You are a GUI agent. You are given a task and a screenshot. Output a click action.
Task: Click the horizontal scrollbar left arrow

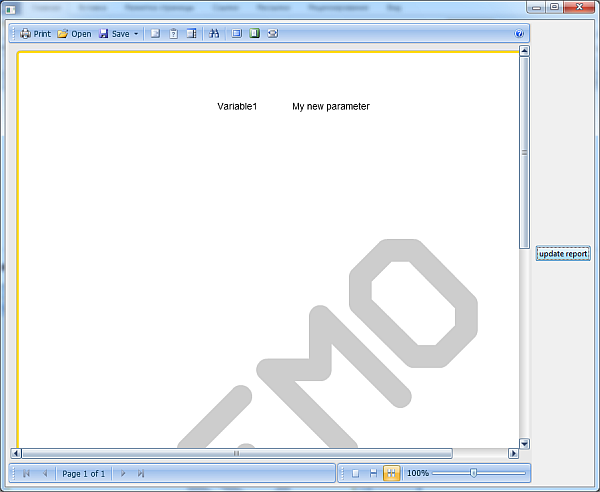click(16, 453)
